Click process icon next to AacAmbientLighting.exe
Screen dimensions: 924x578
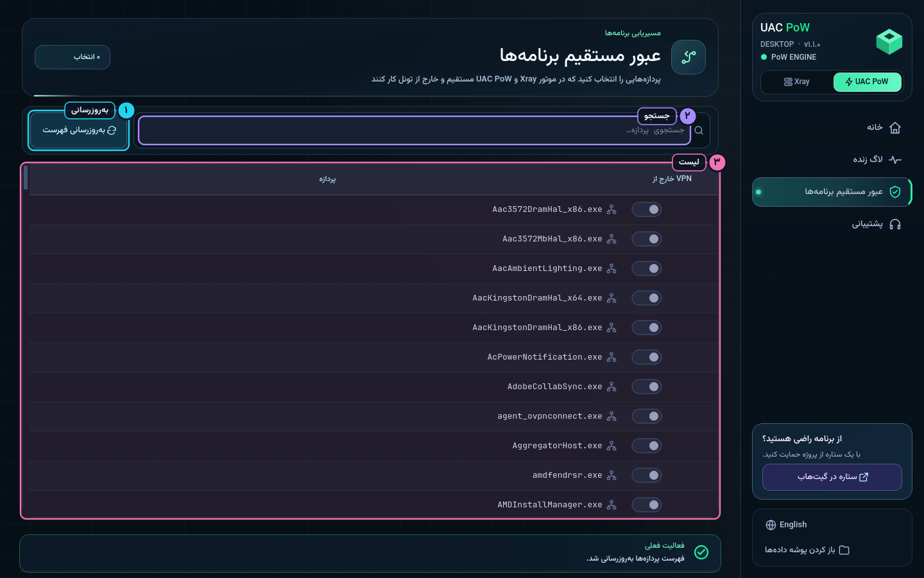612,268
